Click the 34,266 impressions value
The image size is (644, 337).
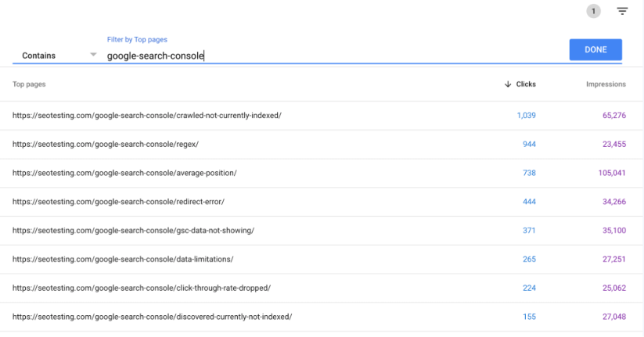pyautogui.click(x=614, y=202)
